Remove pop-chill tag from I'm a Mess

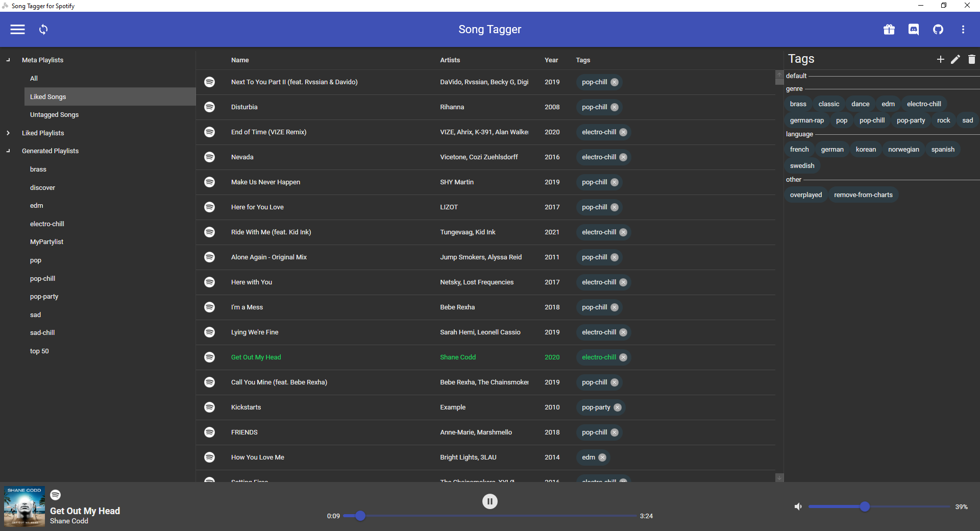point(615,307)
